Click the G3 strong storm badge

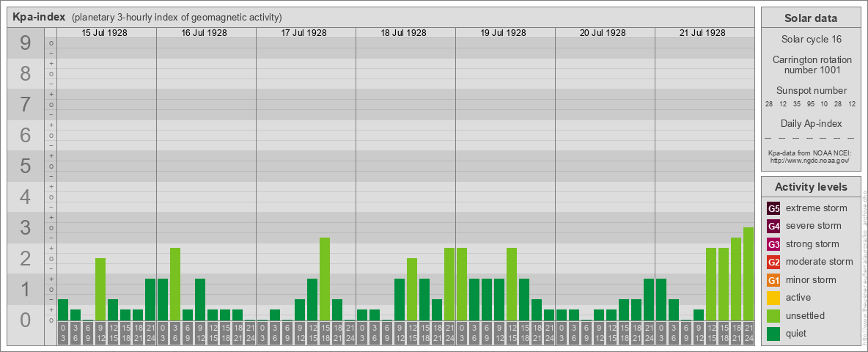(x=773, y=244)
